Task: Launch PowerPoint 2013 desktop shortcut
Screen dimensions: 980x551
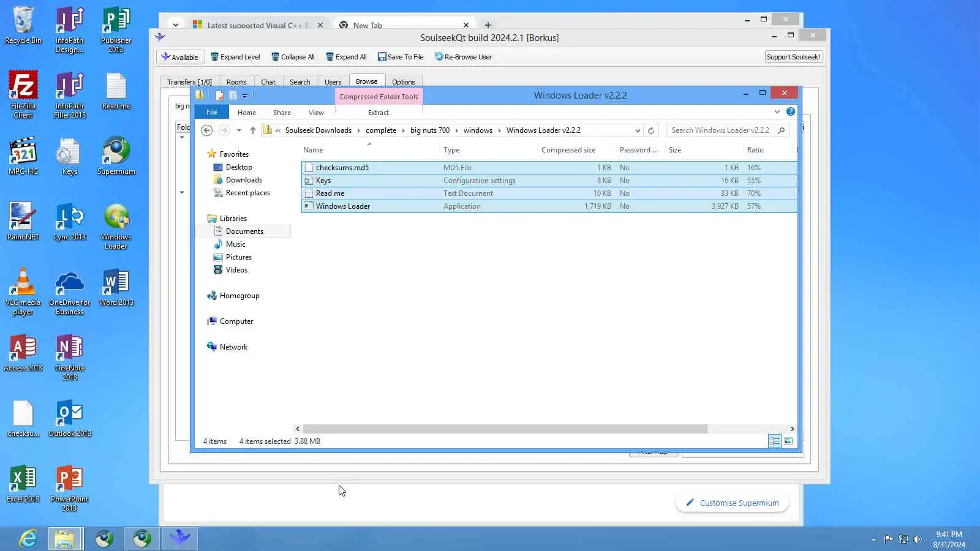Action: click(70, 488)
